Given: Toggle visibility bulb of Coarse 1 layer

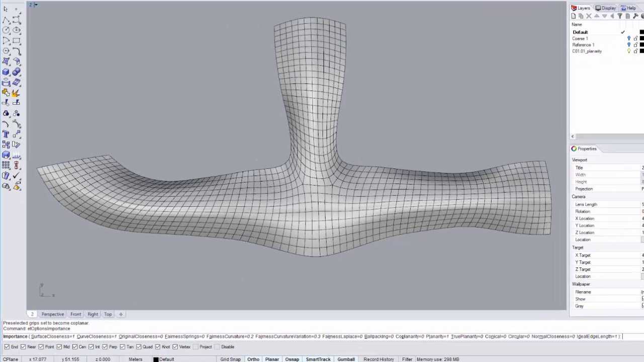Looking at the screenshot, I should pyautogui.click(x=629, y=39).
